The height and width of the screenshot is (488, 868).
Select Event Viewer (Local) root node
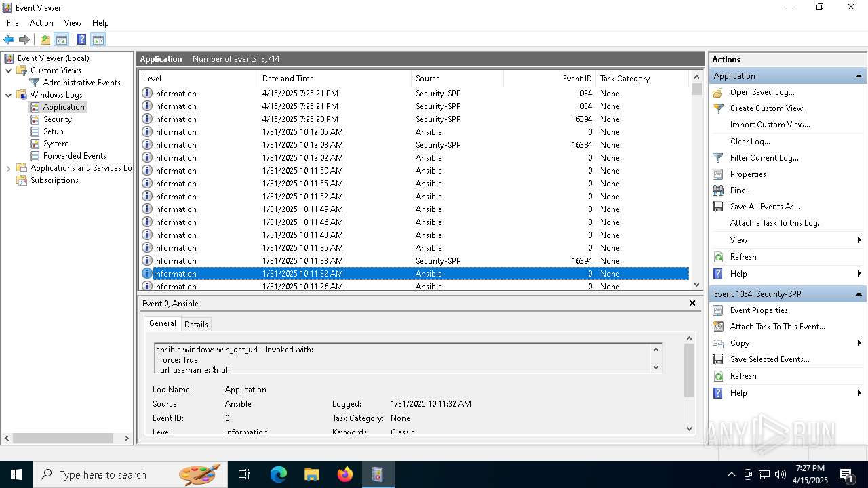(53, 58)
